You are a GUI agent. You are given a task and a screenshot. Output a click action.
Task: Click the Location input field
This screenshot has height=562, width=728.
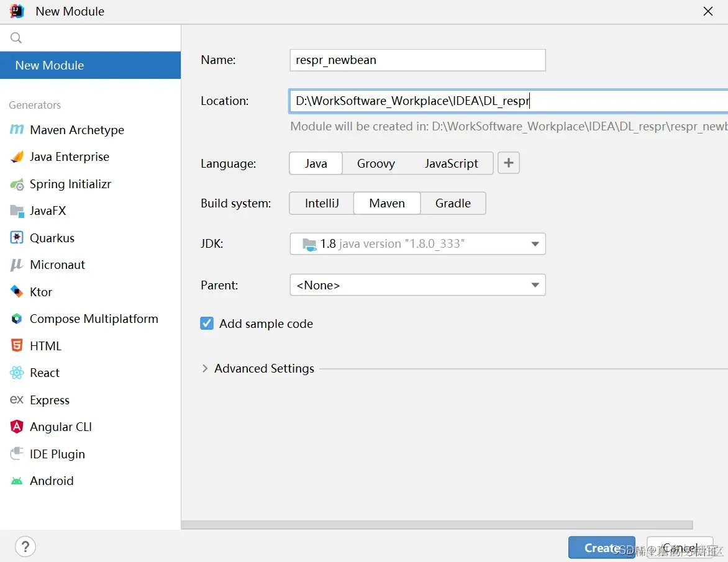click(508, 101)
